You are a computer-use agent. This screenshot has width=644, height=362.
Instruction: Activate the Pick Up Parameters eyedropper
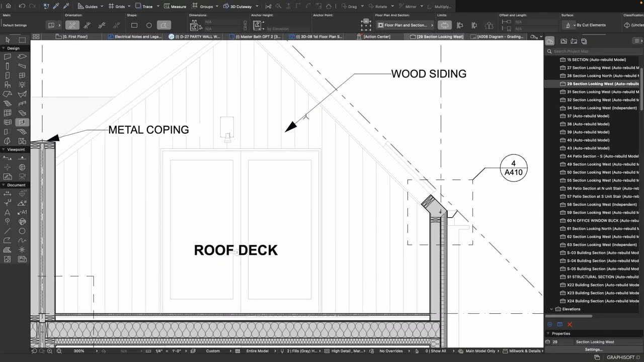pos(56,6)
